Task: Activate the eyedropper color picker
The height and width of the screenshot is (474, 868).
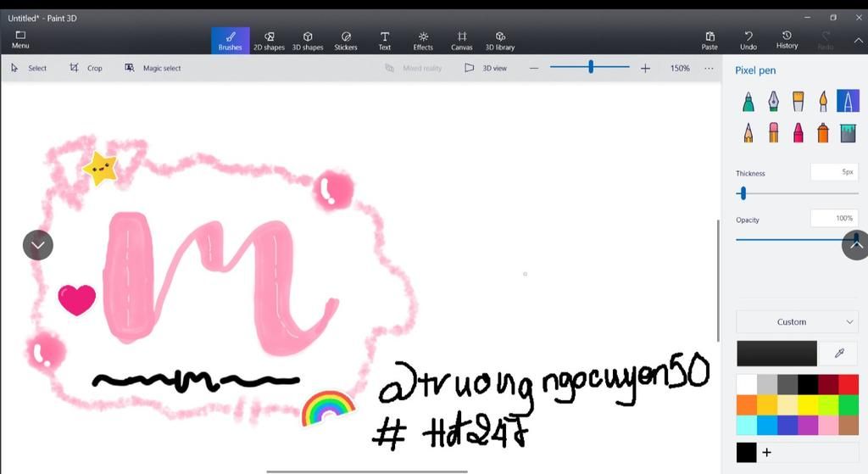Action: click(x=838, y=354)
